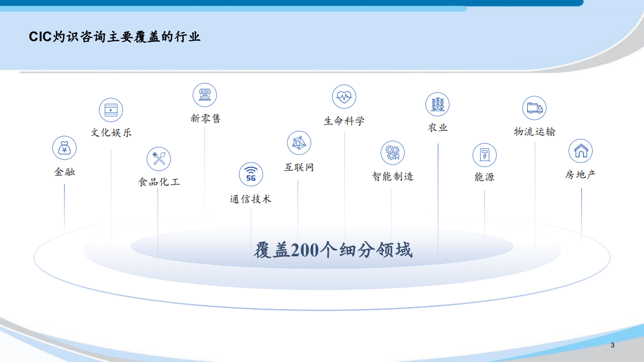Click the 智能制造 gears icon
Screen dimensions: 644x362
click(x=392, y=153)
